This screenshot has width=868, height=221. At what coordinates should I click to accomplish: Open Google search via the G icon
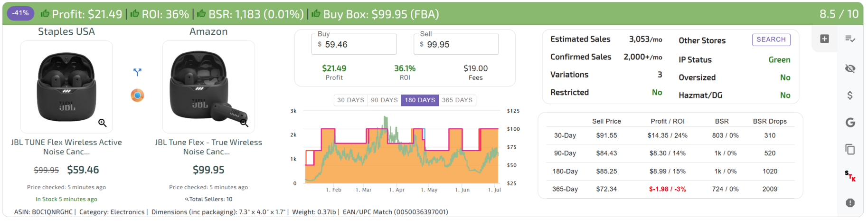(850, 123)
